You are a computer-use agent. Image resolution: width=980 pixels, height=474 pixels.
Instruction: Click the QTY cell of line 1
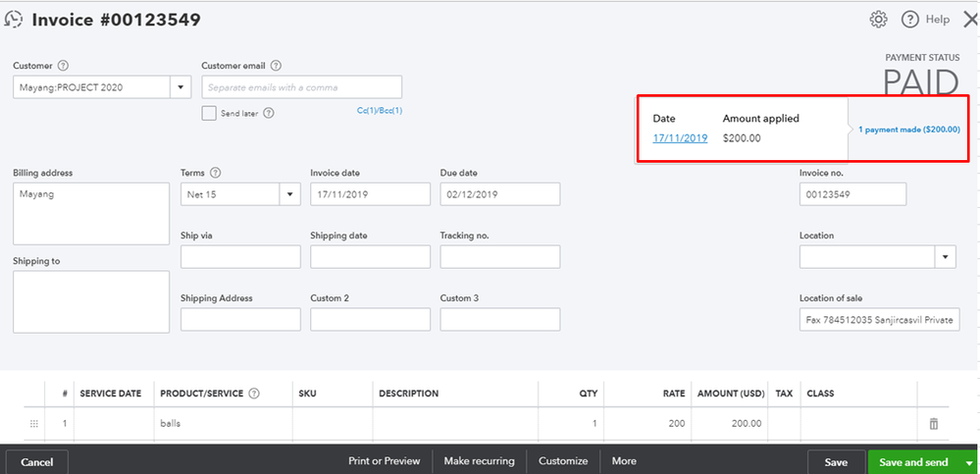tap(571, 423)
